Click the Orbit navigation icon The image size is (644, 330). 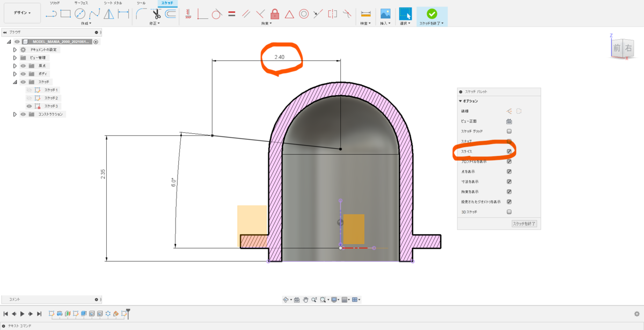(286, 299)
